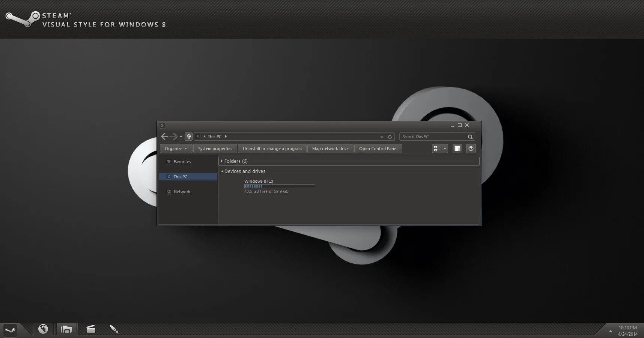Open the view options dropdown arrow
This screenshot has width=644, height=338.
tap(445, 149)
